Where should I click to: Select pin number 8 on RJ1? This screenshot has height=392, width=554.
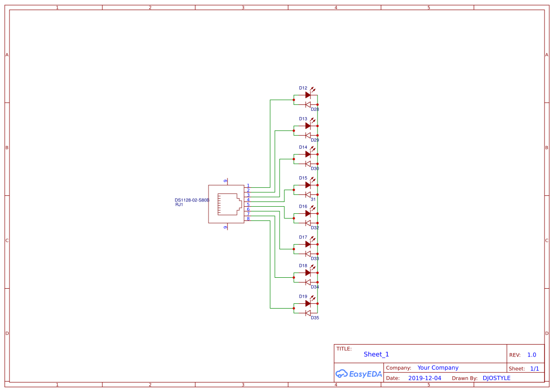(x=248, y=219)
